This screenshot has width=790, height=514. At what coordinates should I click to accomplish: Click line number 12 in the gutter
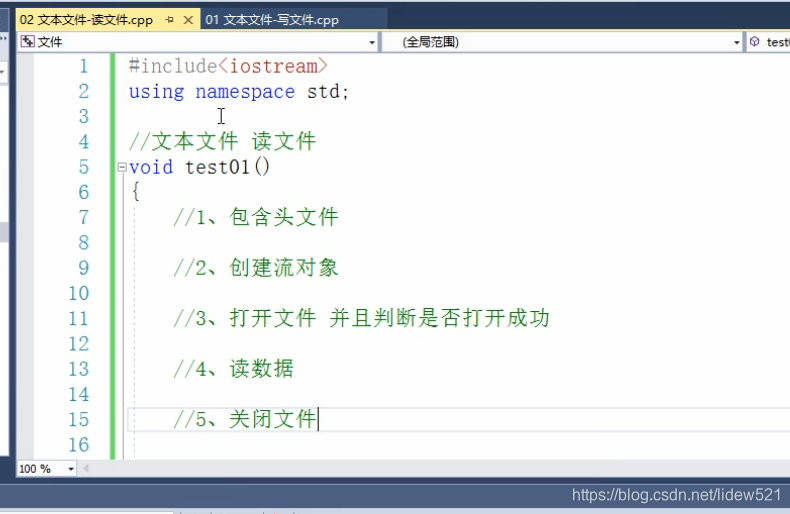pos(79,344)
